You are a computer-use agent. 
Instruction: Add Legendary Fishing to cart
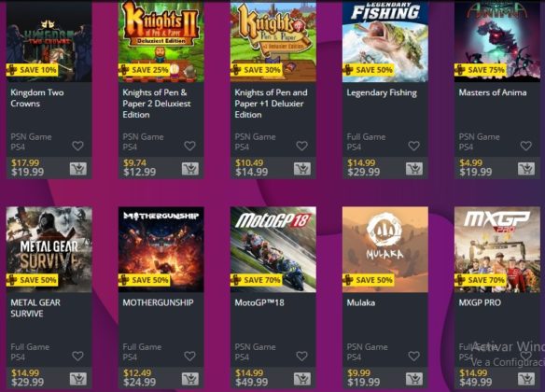coord(414,169)
